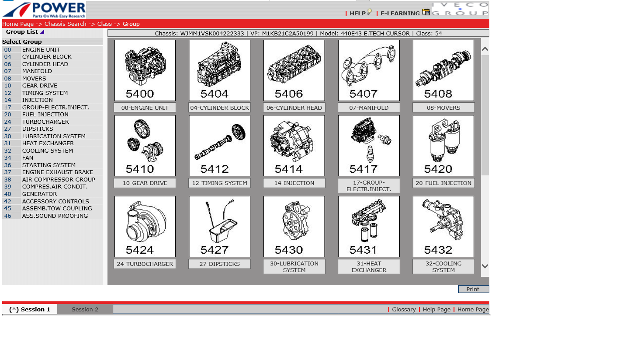This screenshot has height=363, width=644.
Task: Open the 5427 dipsticks illustration
Action: pos(219,227)
